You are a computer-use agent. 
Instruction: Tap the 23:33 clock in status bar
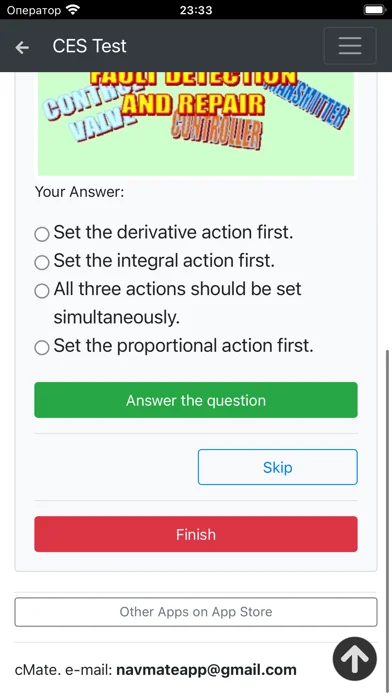pos(196,10)
